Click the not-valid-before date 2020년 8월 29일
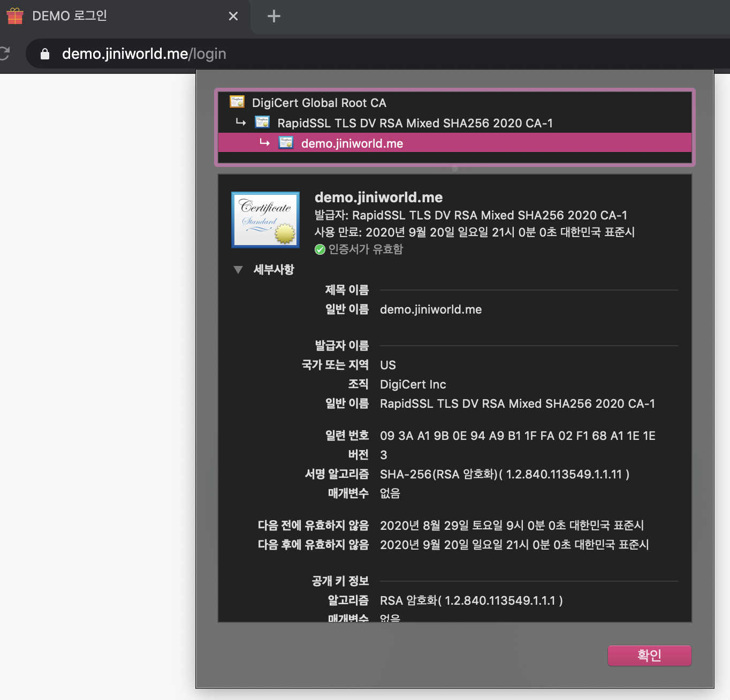The image size is (730, 700). [x=512, y=526]
